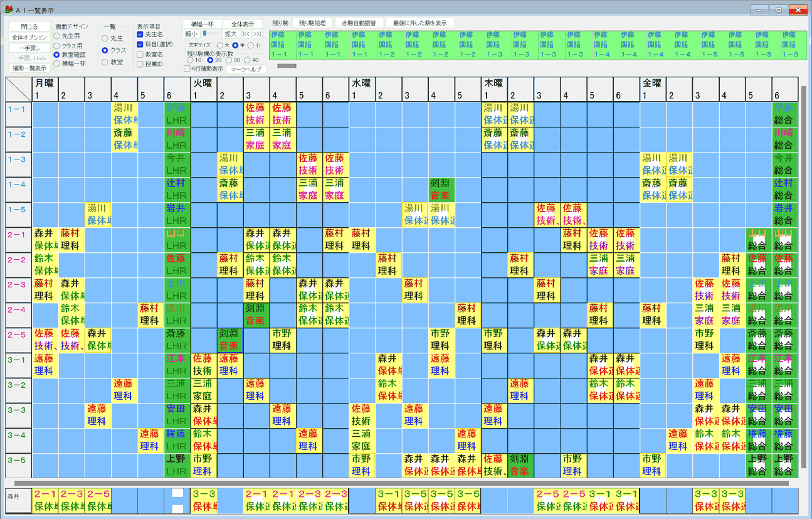Click the scrollbar under the green 残り駒 pieces
This screenshot has width=812, height=519.
[287, 65]
